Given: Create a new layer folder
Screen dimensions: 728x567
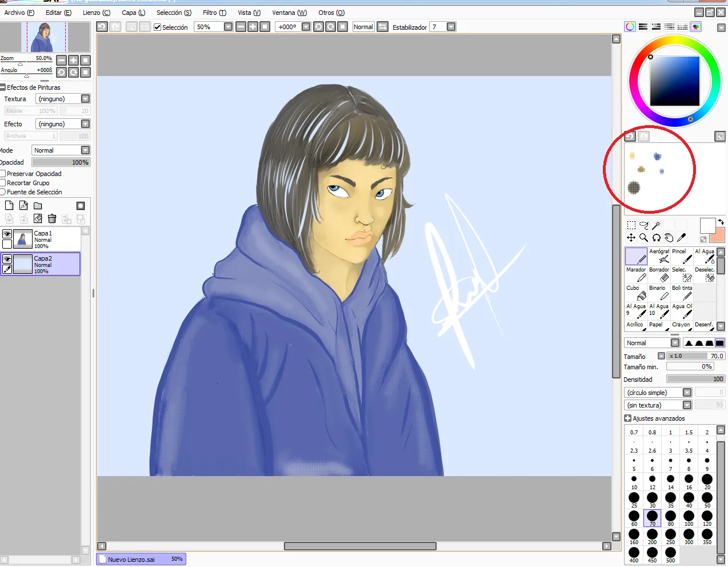Looking at the screenshot, I should pos(38,206).
